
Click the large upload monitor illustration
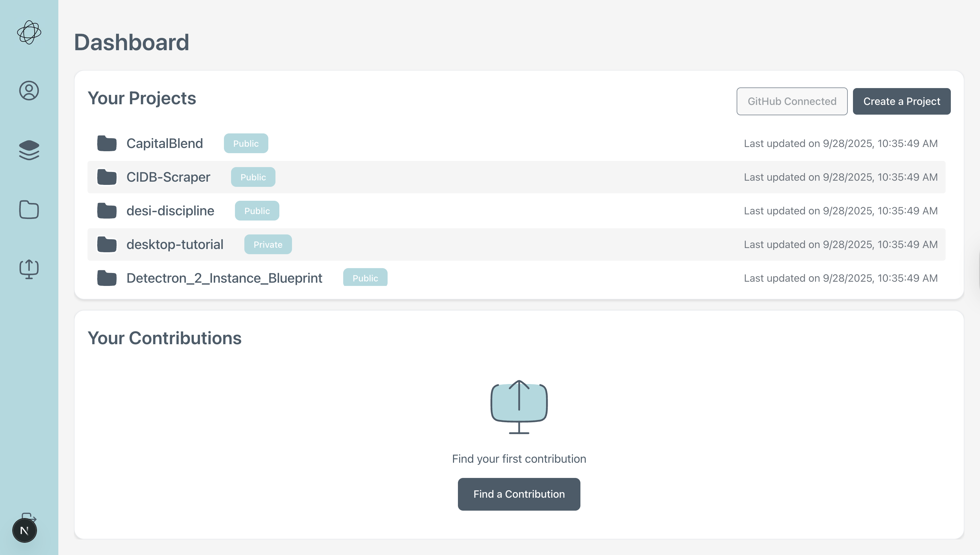tap(519, 407)
